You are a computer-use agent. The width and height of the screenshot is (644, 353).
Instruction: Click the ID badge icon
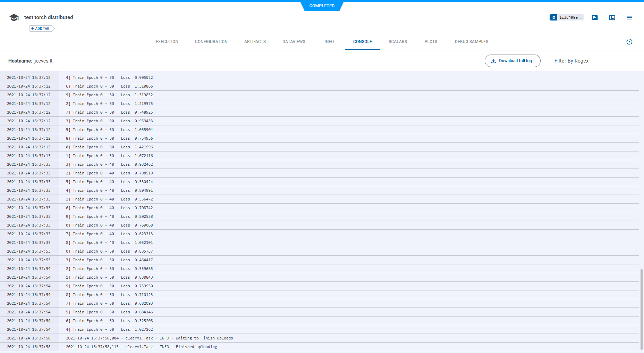coord(553,17)
